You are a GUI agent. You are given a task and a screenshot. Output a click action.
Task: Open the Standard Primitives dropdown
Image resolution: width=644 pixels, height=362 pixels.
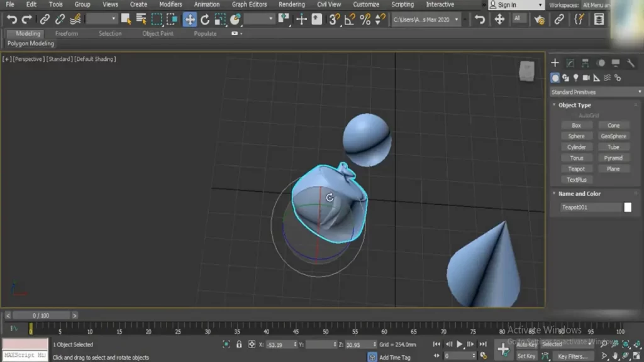tap(596, 92)
